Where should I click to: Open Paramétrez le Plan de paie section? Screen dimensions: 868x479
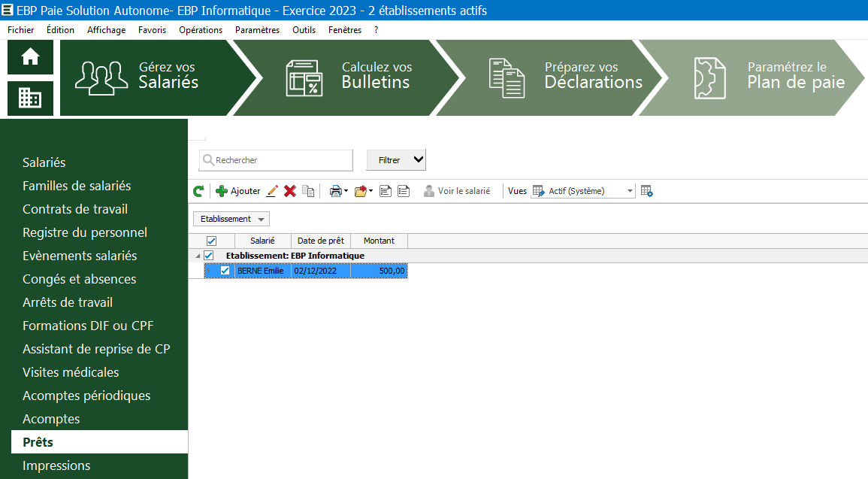753,78
